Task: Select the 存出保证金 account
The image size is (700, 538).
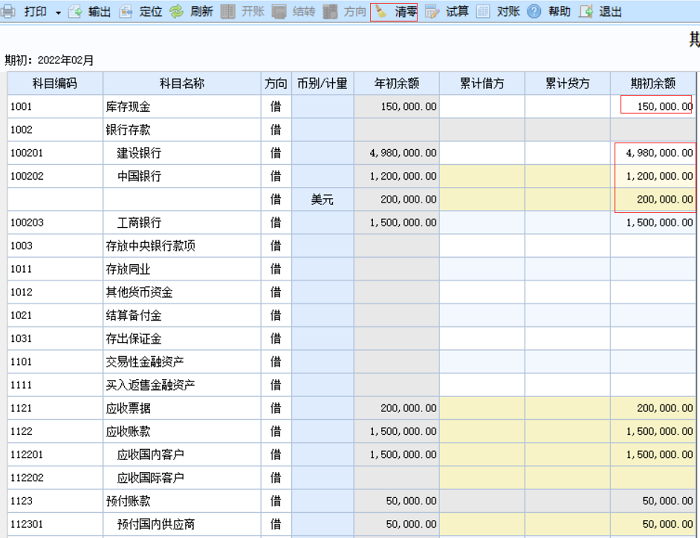Action: tap(182, 339)
